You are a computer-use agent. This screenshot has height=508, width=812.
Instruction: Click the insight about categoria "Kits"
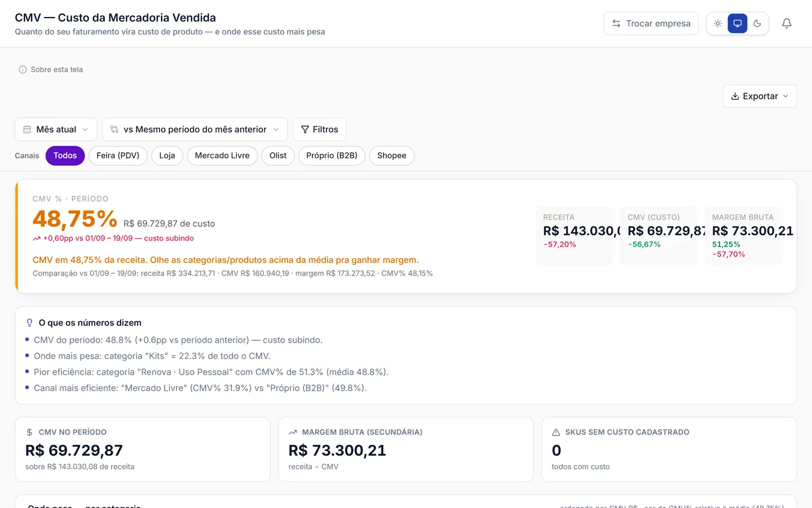(x=152, y=356)
